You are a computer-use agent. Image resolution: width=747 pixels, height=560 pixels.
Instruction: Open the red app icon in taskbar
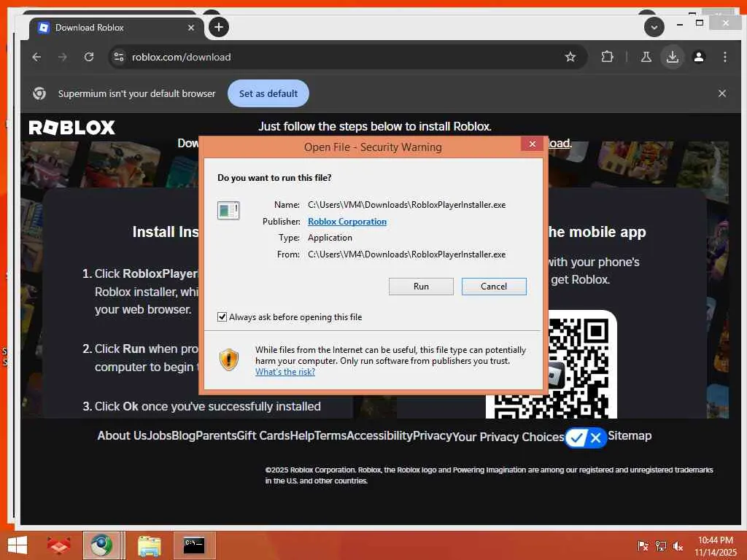(x=58, y=545)
